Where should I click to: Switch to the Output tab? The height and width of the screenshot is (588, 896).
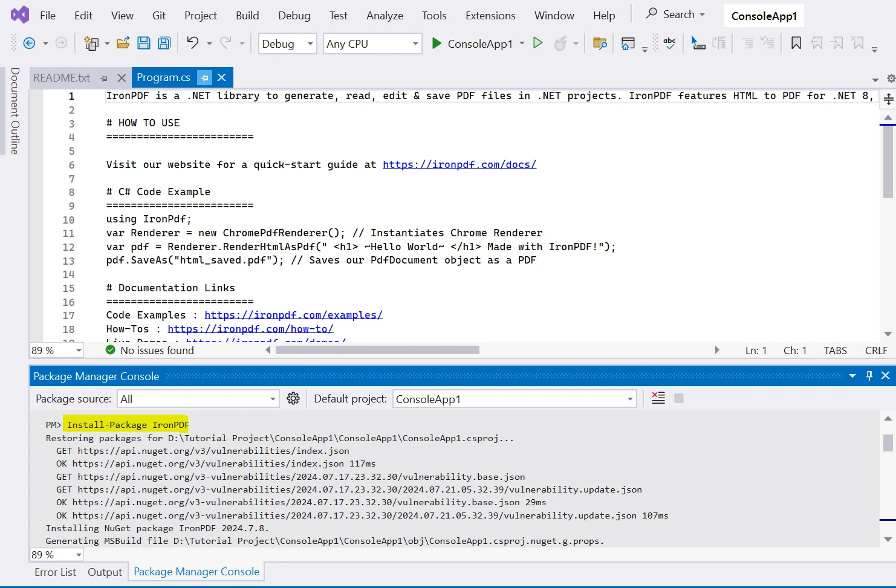(105, 572)
